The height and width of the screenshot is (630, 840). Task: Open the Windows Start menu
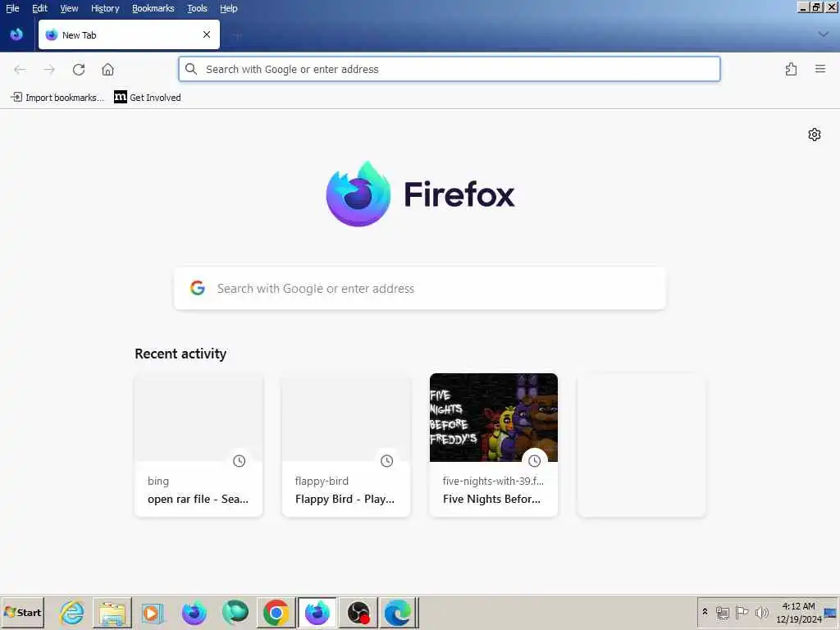point(22,612)
